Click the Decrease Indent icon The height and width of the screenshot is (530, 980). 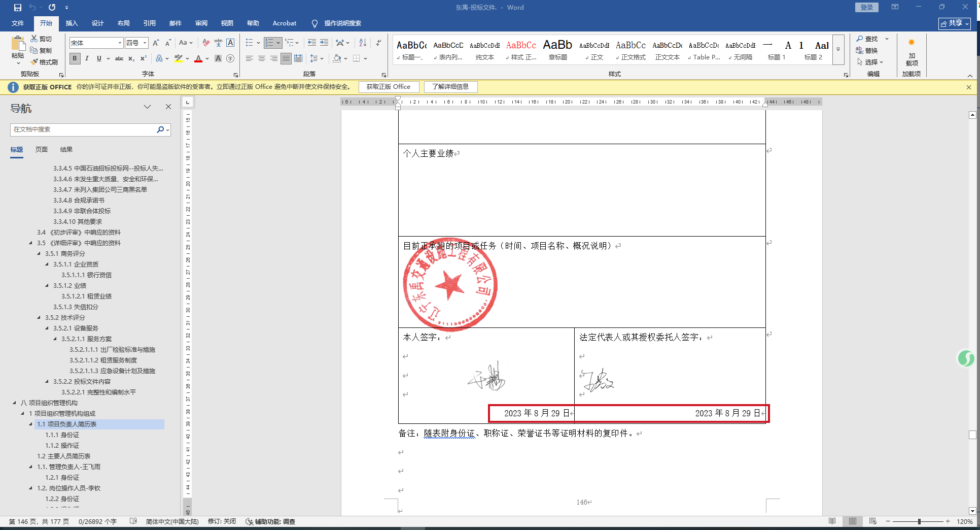(x=312, y=43)
